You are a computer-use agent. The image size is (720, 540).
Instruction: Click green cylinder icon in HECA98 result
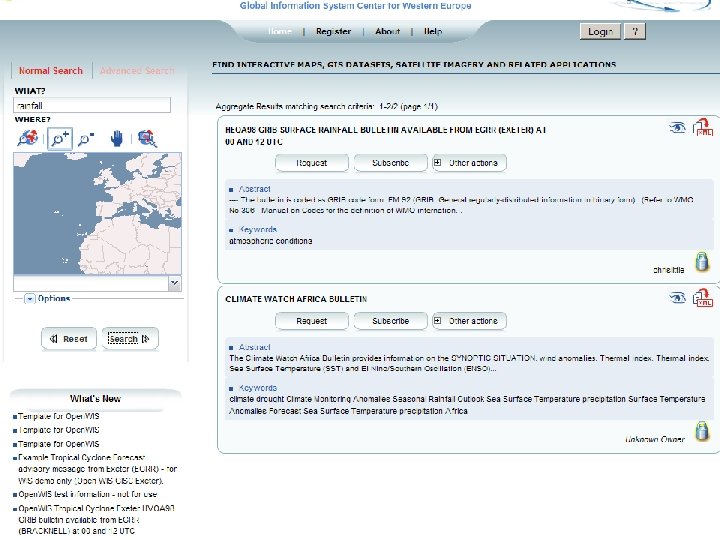(x=702, y=262)
